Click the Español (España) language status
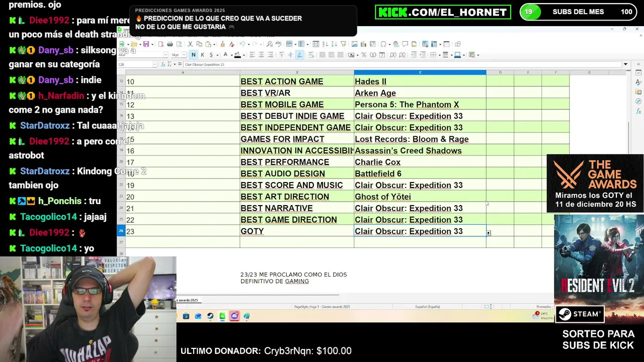The width and height of the screenshot is (644, 362). [x=428, y=307]
